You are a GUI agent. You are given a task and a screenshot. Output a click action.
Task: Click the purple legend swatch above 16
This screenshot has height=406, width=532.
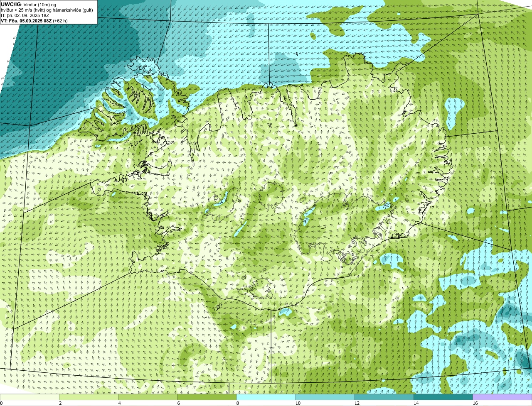[x=502, y=397]
